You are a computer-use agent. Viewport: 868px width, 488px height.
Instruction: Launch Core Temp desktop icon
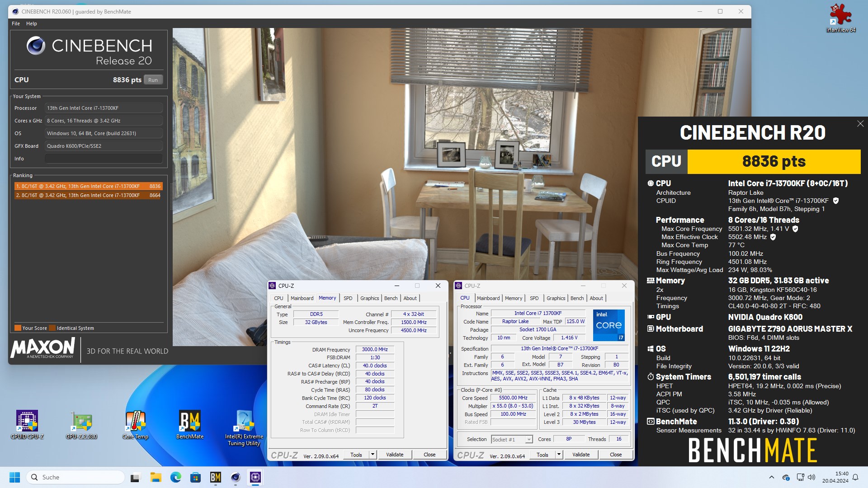pos(135,425)
